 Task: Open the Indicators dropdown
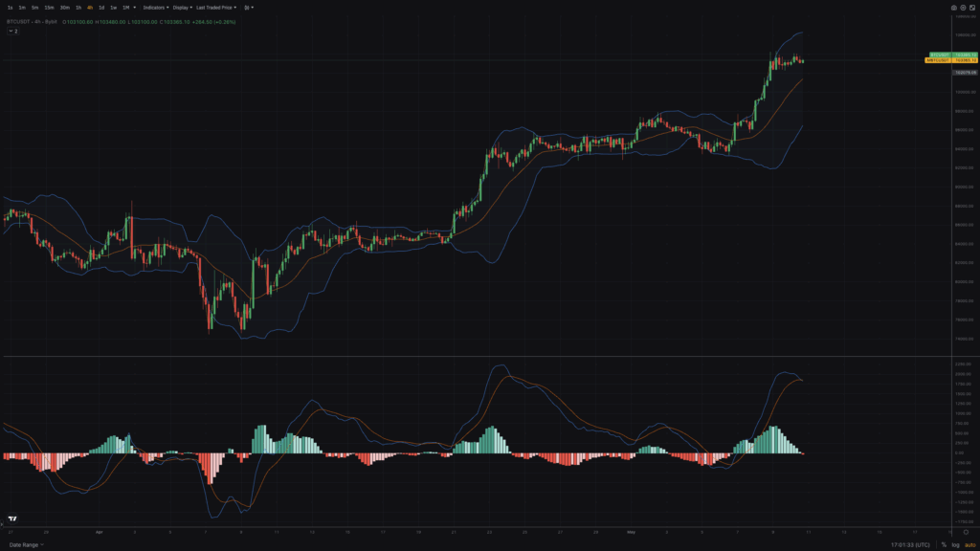pos(155,7)
